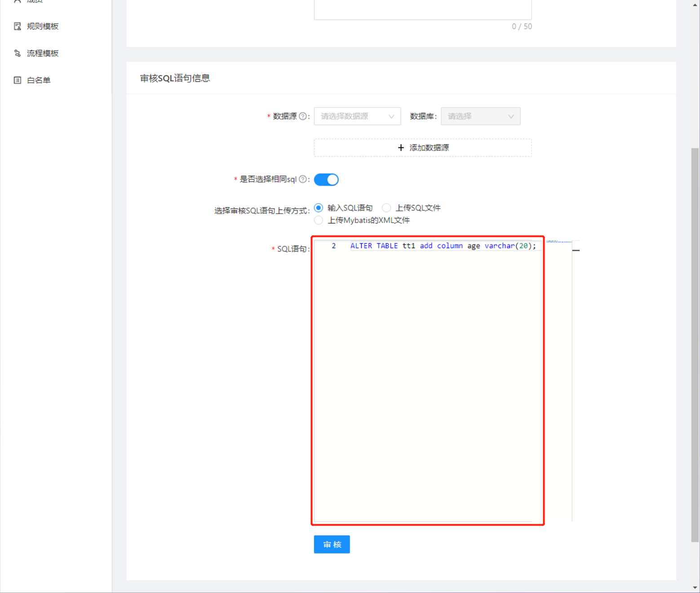Choose the 上传Mybatis的XML文件 option
This screenshot has height=593, width=700.
point(319,220)
